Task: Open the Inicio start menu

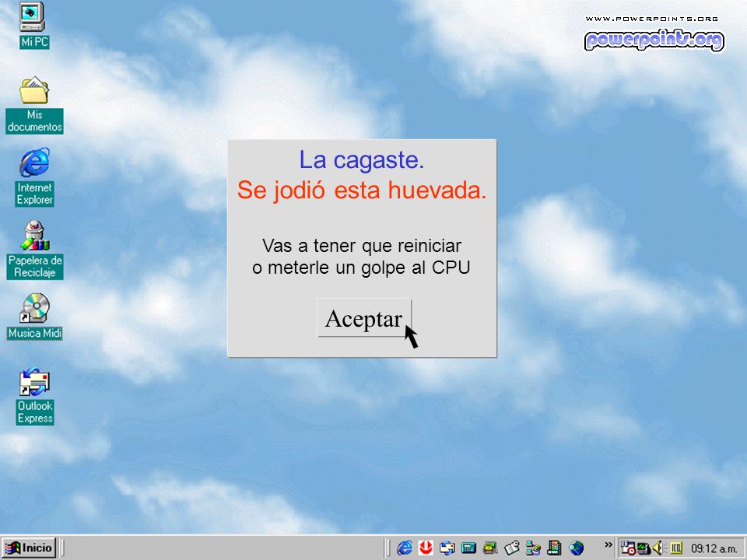Action: [30, 548]
